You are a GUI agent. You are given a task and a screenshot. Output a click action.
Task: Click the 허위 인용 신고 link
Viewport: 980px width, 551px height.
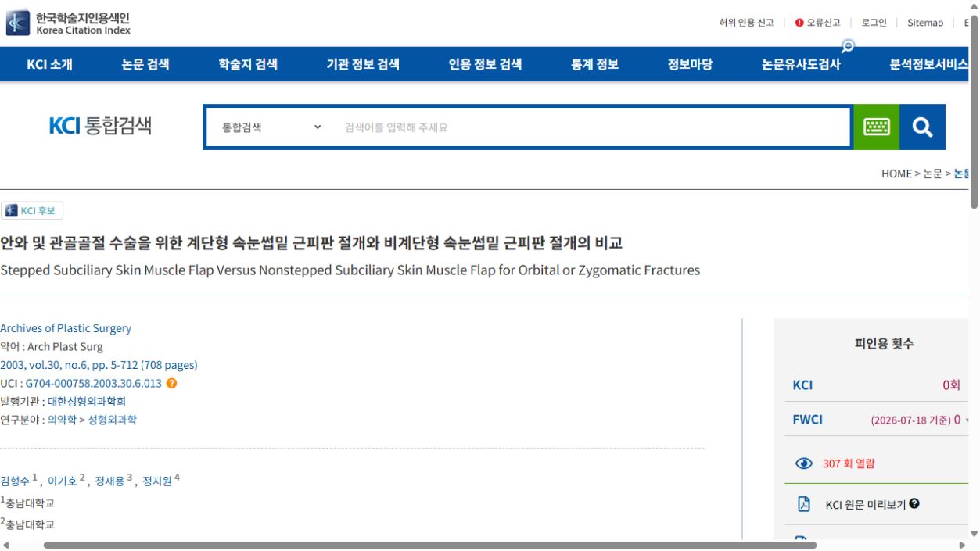[x=746, y=23]
